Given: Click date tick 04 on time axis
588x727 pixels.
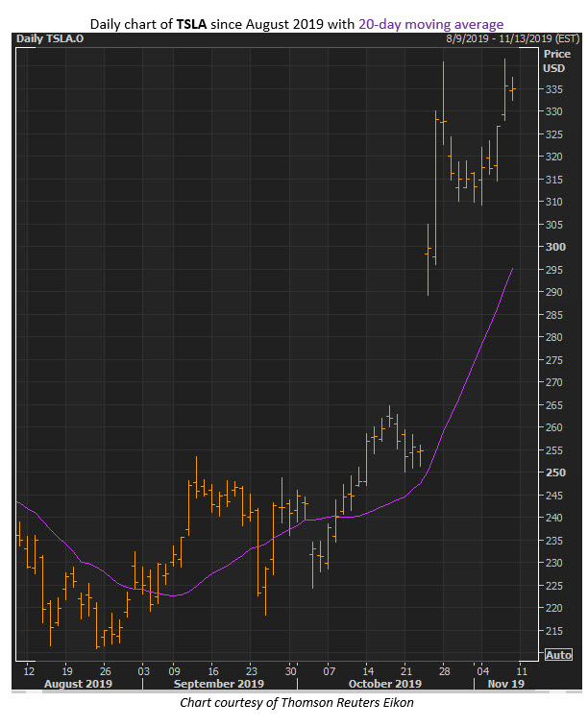Looking at the screenshot, I should coord(482,671).
